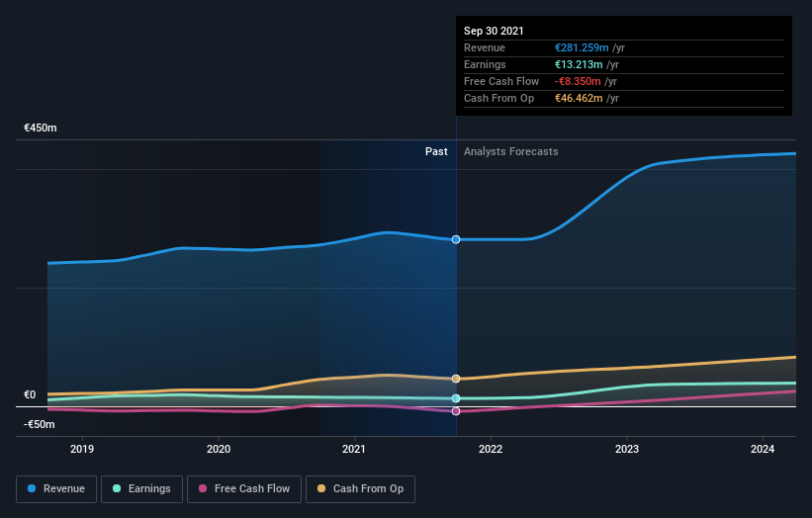Image resolution: width=812 pixels, height=518 pixels.
Task: Click the -€50m y-axis label
Action: click(40, 424)
